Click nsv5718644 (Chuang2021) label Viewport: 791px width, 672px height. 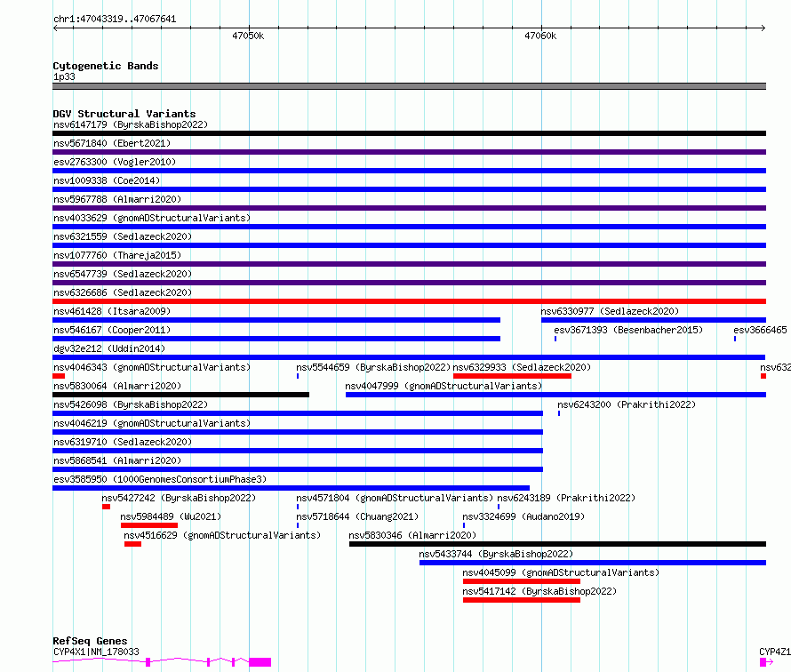point(357,516)
